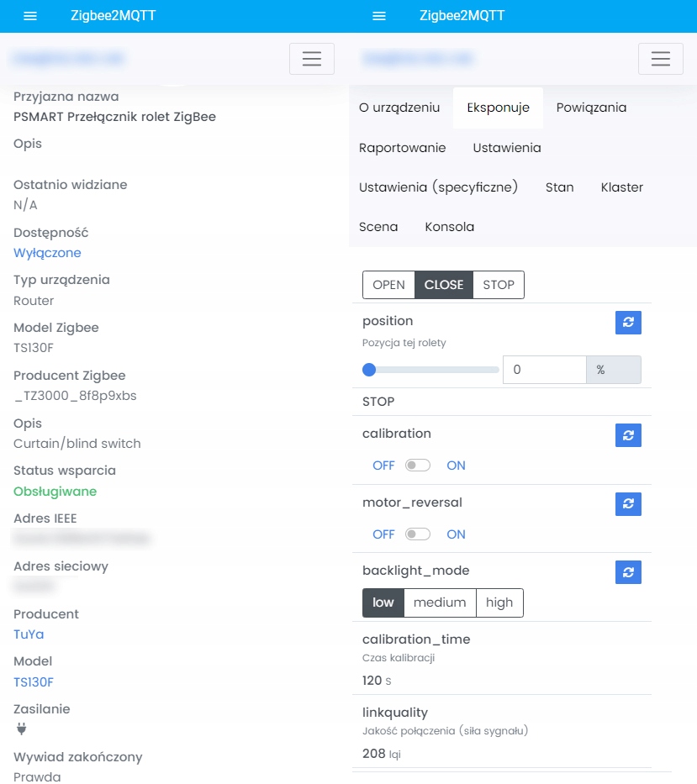Set backlight mode to medium
This screenshot has height=784, width=697.
tap(440, 602)
